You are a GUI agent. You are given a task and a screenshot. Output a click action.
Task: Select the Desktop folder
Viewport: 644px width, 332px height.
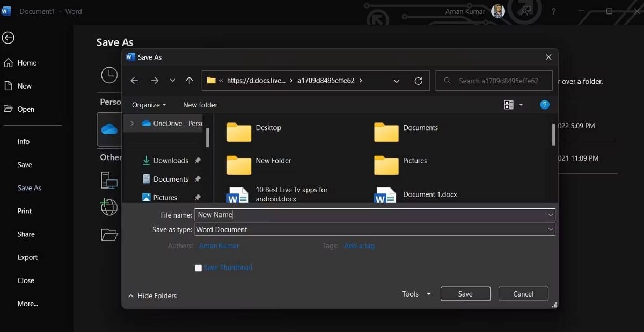click(x=254, y=131)
